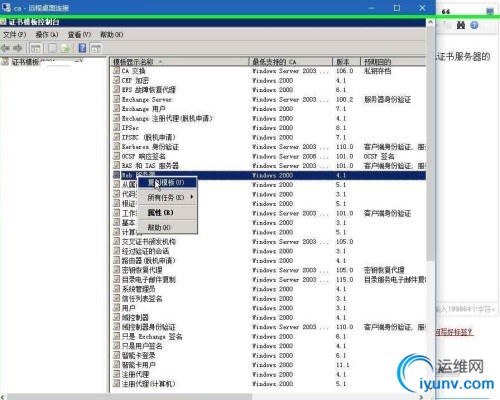500x400 pixels.
Task: Click the icon of the 域控制器 template
Action: (x=116, y=317)
